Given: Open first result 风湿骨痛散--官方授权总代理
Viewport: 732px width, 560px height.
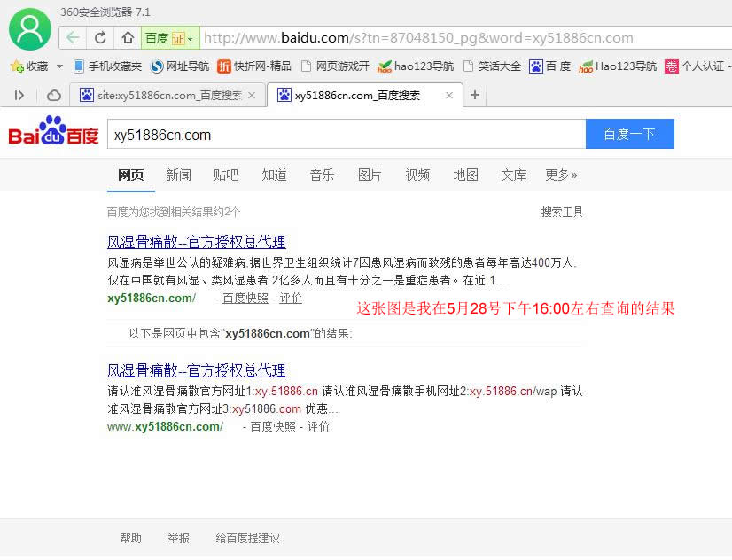Looking at the screenshot, I should tap(196, 242).
